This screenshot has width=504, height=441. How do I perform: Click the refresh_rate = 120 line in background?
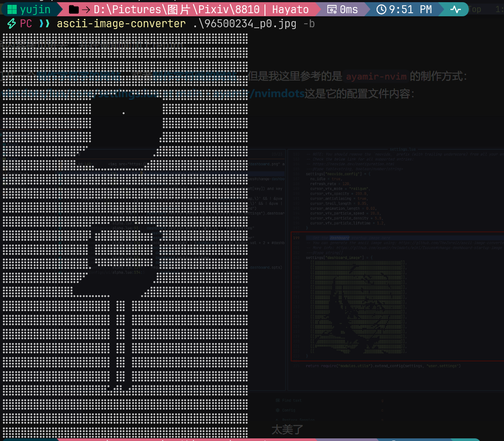tap(330, 184)
